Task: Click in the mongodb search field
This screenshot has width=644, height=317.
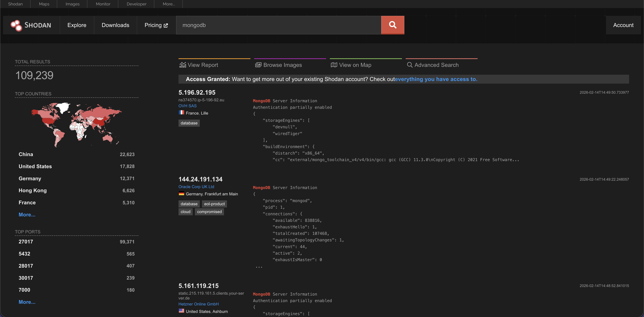Action: pyautogui.click(x=278, y=25)
